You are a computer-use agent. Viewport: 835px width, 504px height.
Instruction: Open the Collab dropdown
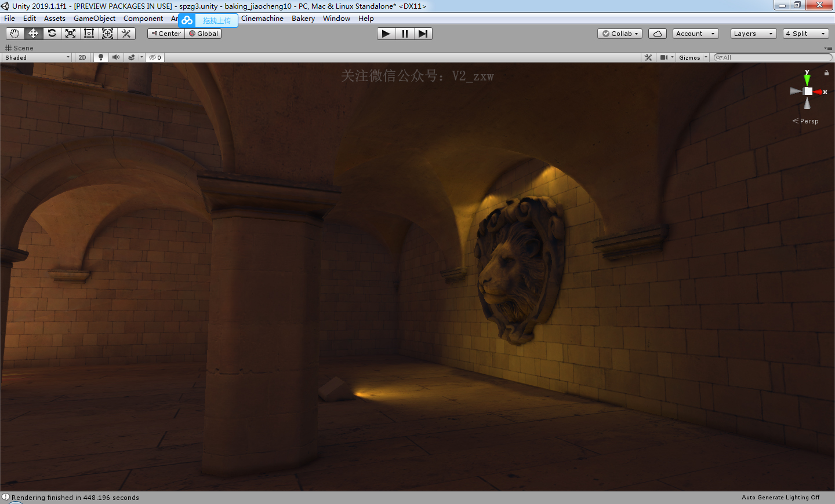click(x=620, y=34)
